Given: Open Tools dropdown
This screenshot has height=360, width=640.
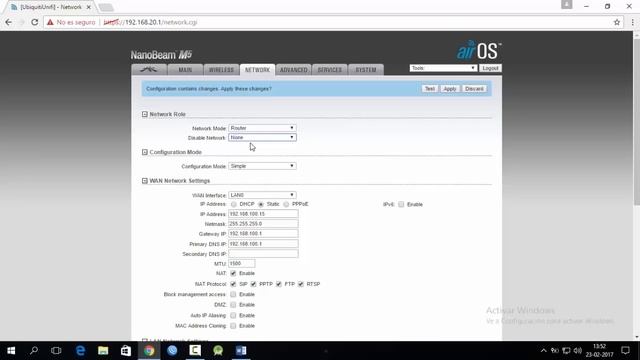Looking at the screenshot, I should (443, 68).
